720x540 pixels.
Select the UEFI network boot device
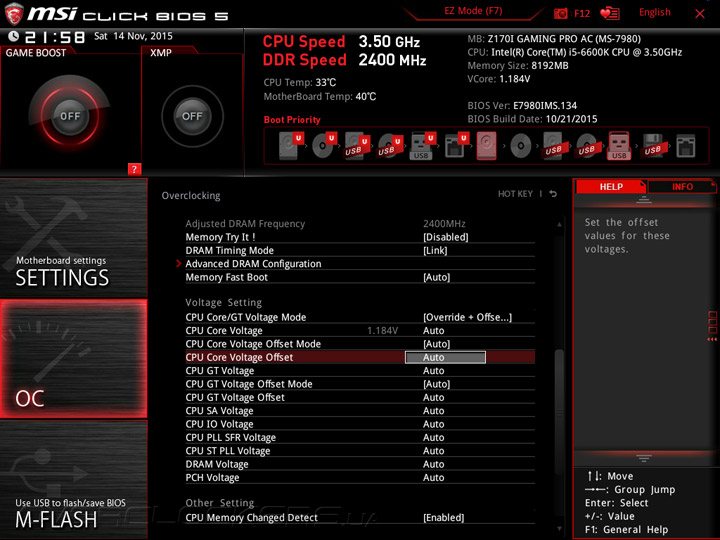(456, 146)
